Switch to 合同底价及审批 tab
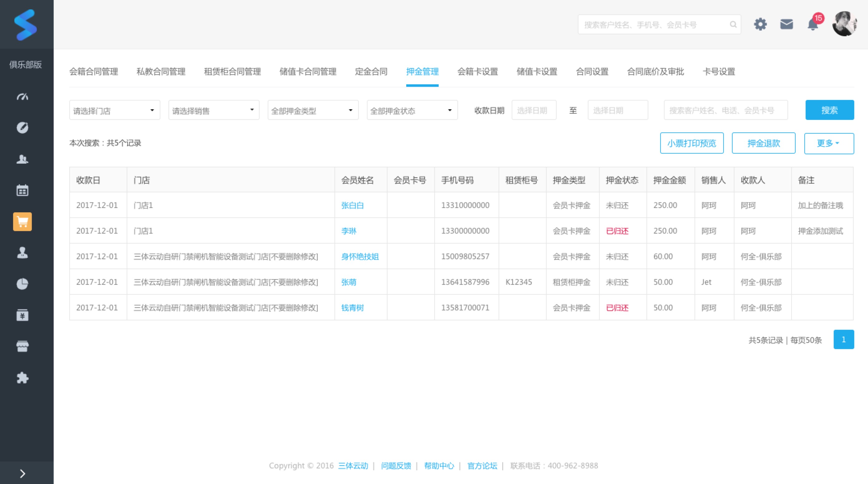 click(x=656, y=72)
